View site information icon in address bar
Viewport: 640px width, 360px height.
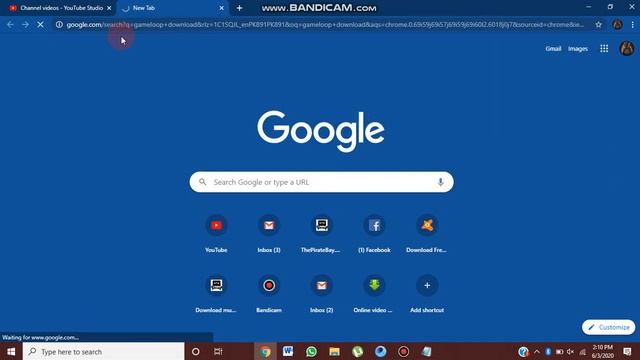(x=59, y=24)
